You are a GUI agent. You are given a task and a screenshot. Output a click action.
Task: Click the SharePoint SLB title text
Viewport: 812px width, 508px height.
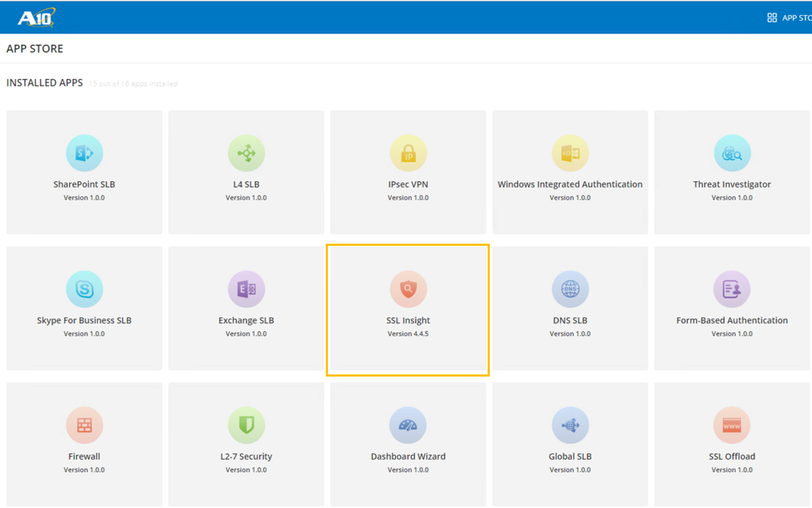pyautogui.click(x=84, y=184)
